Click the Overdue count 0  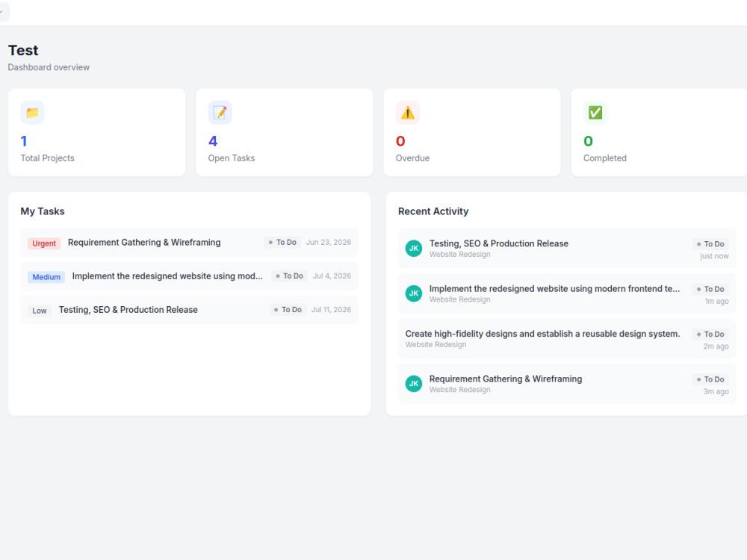400,141
